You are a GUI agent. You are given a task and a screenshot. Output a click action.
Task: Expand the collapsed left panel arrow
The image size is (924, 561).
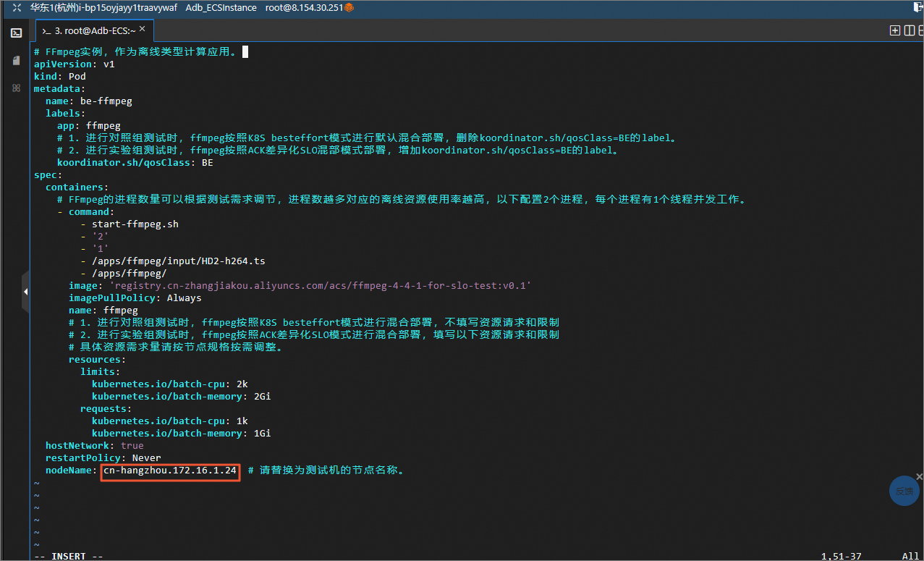25,292
